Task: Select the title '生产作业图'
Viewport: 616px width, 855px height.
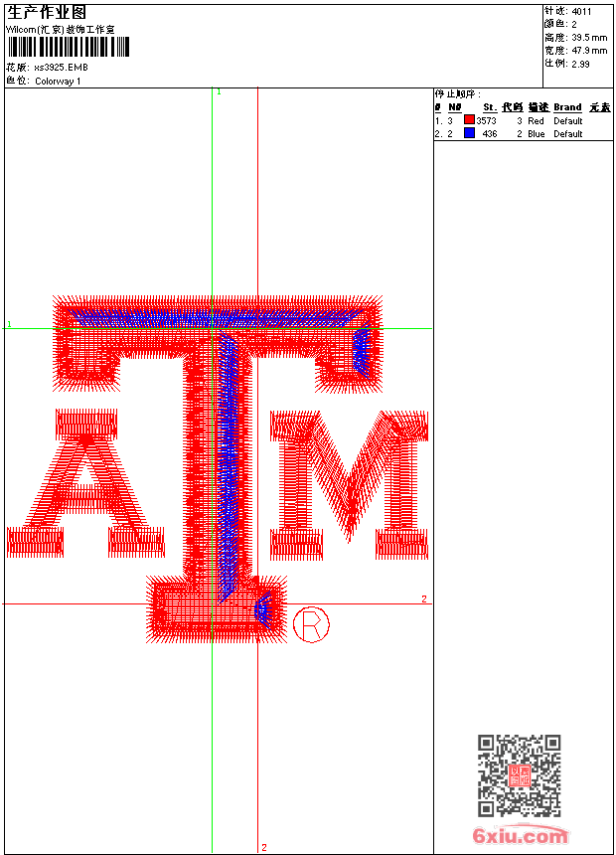Action: [47, 12]
